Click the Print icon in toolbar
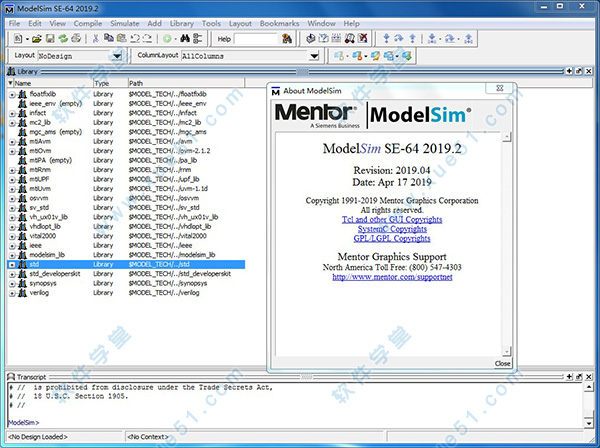 pyautogui.click(x=76, y=38)
